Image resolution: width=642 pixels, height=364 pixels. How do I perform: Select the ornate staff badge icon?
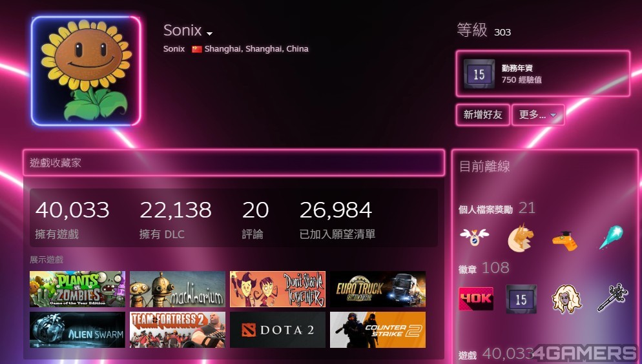coord(612,298)
